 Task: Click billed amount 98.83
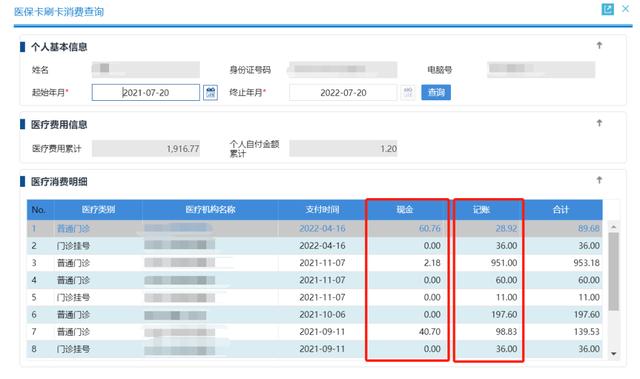coord(507,332)
